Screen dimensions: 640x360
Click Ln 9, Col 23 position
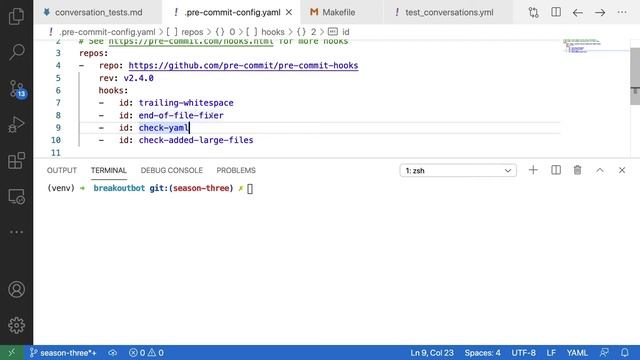[x=432, y=353]
